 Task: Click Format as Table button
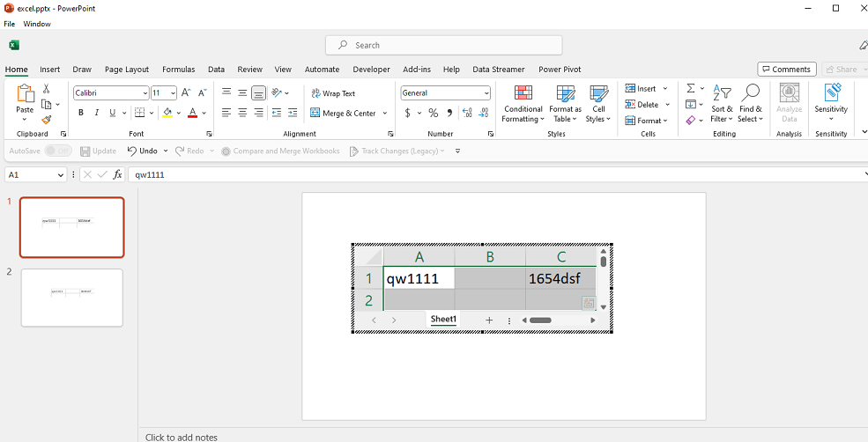click(565, 104)
